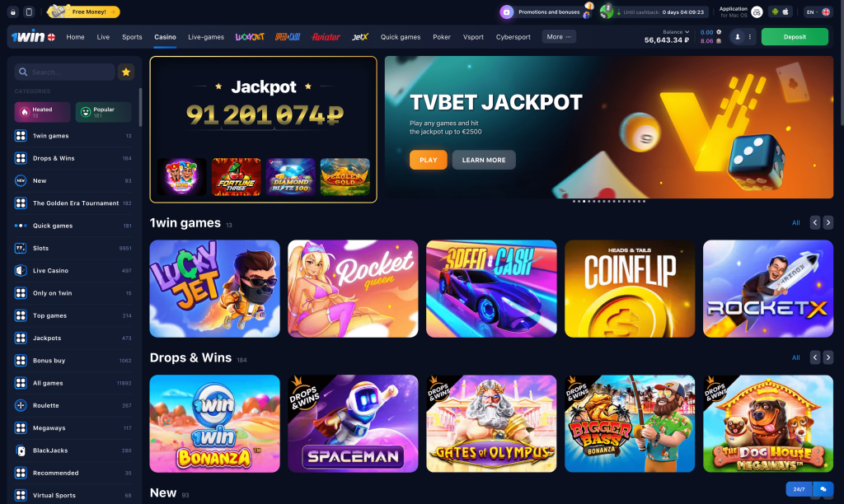Open the user profile icon
The image size is (844, 504).
coord(738,36)
